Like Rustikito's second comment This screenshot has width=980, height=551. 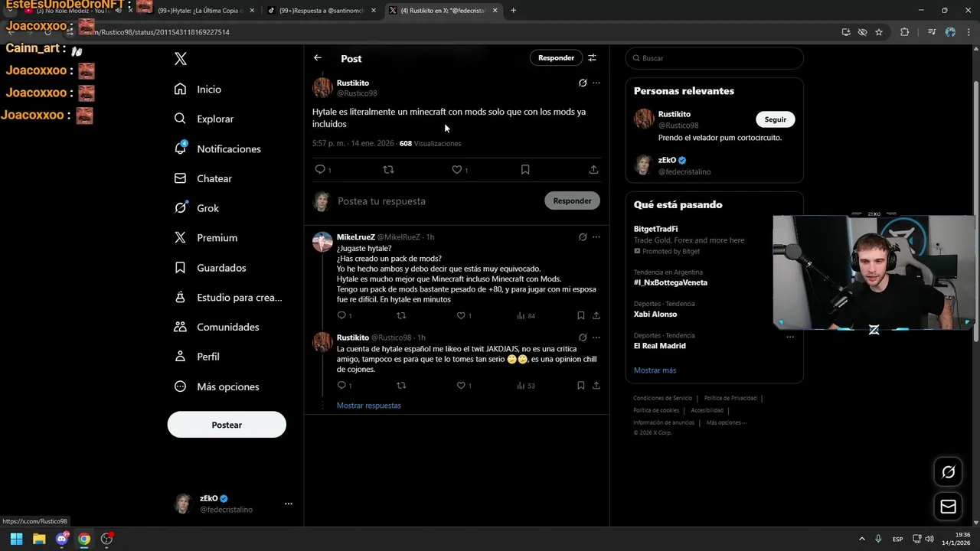(x=462, y=386)
